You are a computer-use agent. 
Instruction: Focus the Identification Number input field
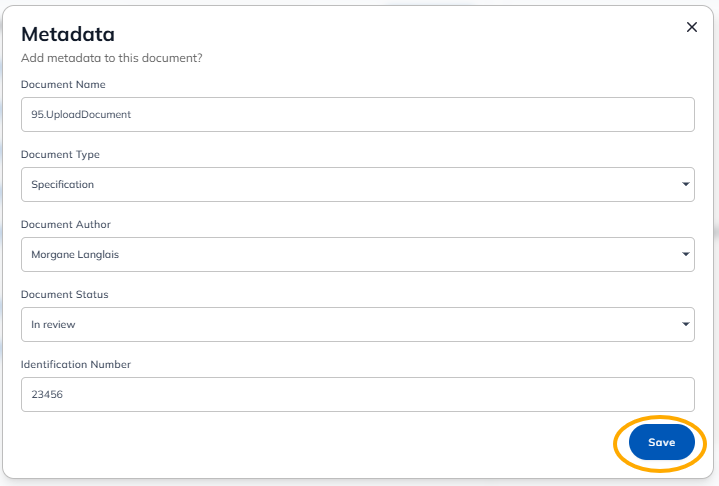point(357,394)
